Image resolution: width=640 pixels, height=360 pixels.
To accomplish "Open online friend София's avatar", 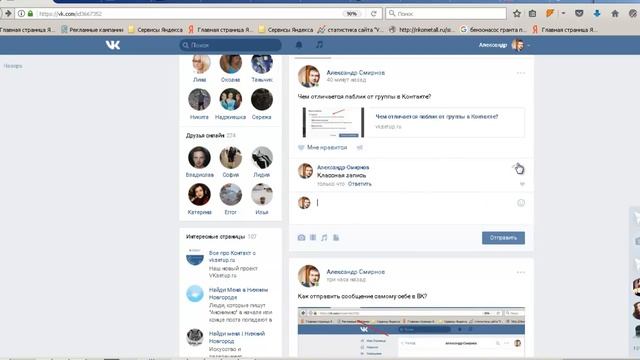I will [x=231, y=158].
